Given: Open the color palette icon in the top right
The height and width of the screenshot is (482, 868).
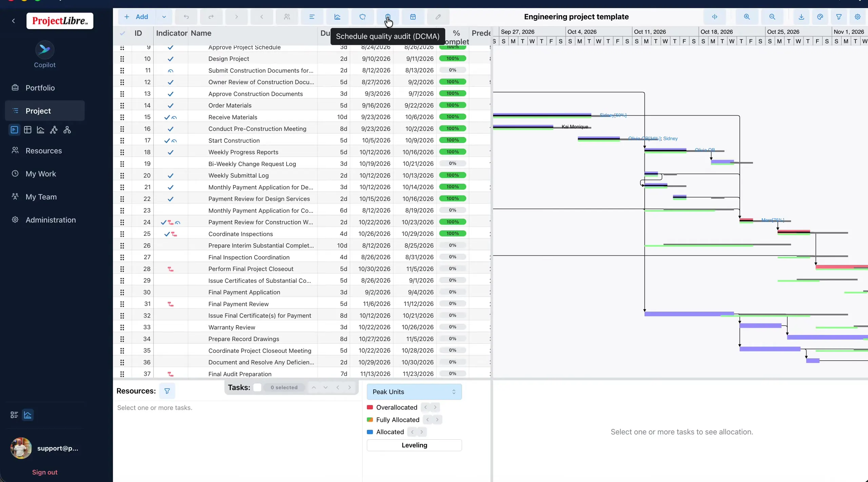Looking at the screenshot, I should click(x=820, y=17).
